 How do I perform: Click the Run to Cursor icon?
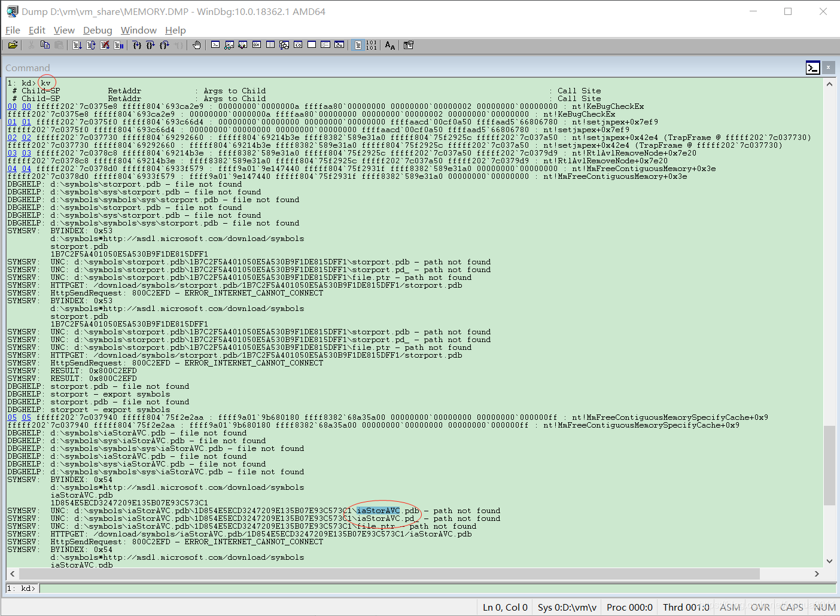coord(178,45)
